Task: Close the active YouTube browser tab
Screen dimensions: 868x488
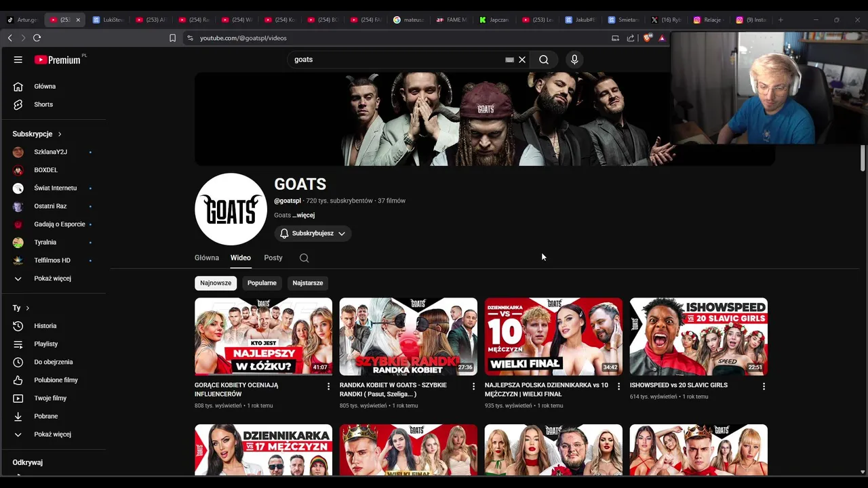Action: tap(78, 20)
